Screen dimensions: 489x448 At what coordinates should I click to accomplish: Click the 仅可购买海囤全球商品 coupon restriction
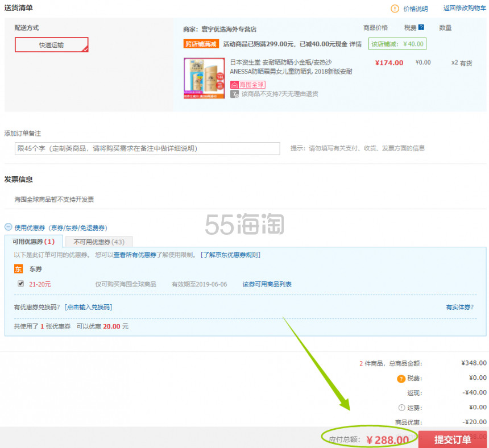tap(126, 284)
